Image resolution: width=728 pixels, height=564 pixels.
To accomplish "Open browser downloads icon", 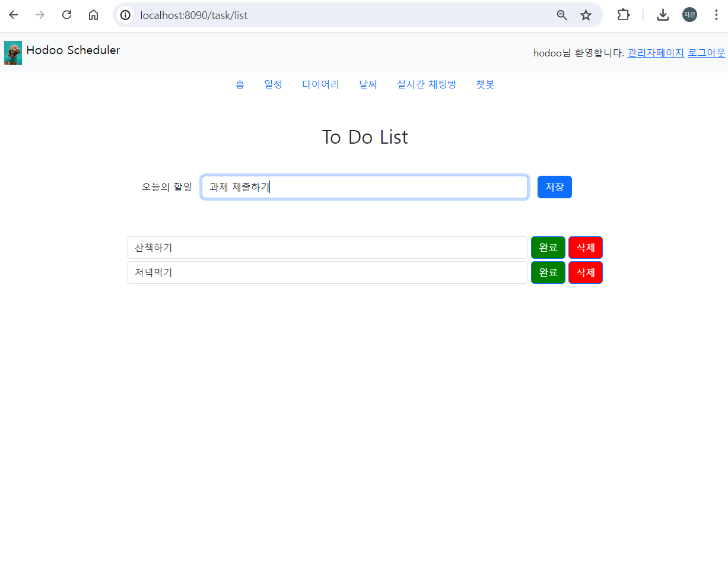I will pos(663,15).
